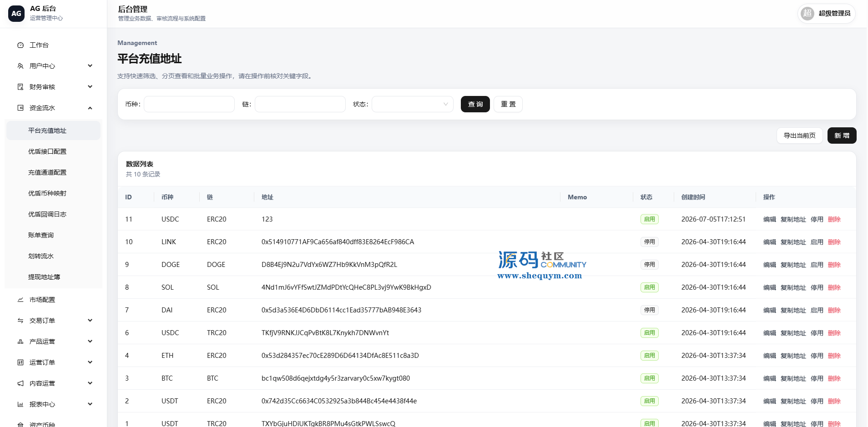
Task: Click the SOL address starting 4Nd1mJ6vYFfSwt
Action: tap(346, 287)
